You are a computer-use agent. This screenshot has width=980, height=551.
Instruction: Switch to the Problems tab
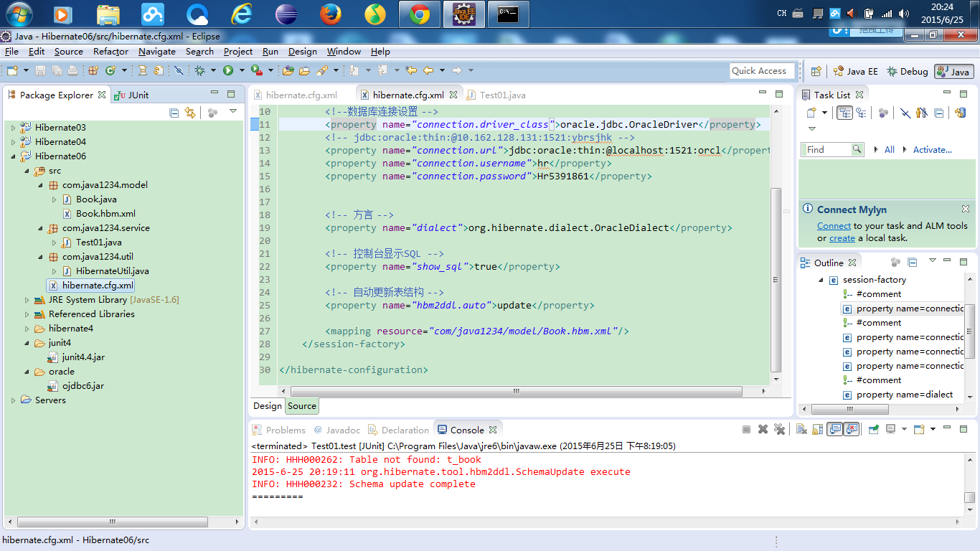coord(278,430)
